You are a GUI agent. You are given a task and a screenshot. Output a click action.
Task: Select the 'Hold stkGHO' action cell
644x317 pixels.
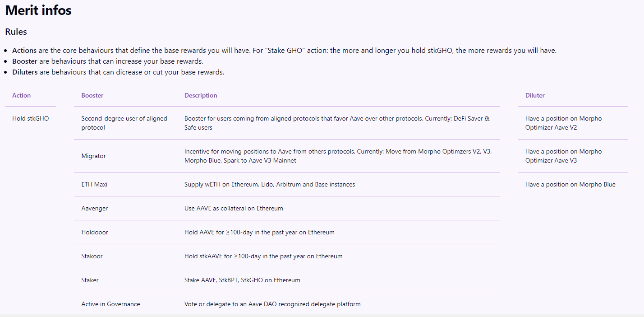[x=31, y=118]
